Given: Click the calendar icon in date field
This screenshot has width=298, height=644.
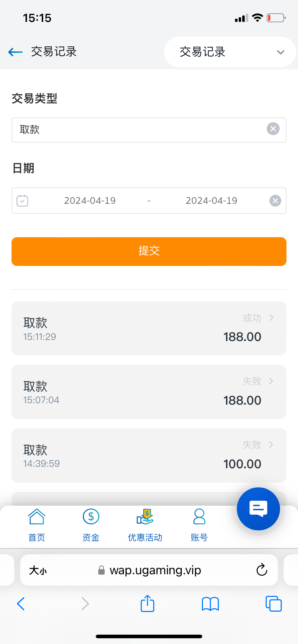Looking at the screenshot, I should pos(22,201).
